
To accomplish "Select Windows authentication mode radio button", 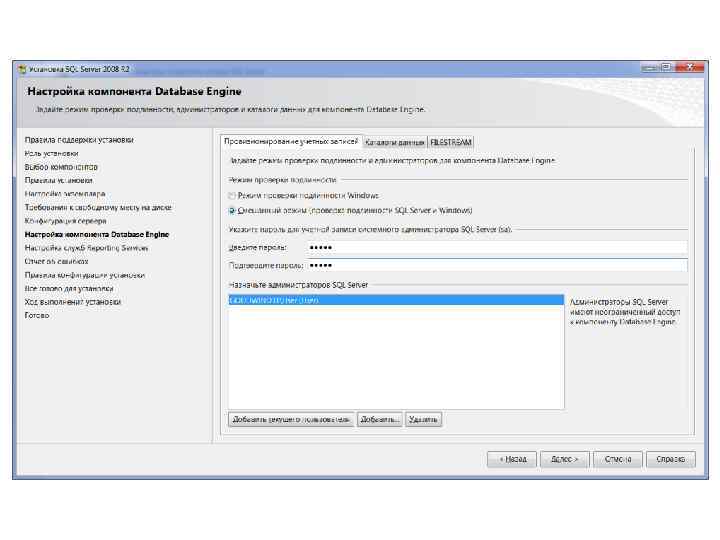I will (x=232, y=196).
